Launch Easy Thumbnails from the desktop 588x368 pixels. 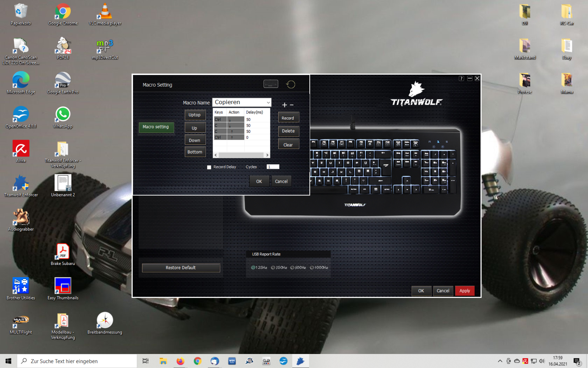(63, 289)
